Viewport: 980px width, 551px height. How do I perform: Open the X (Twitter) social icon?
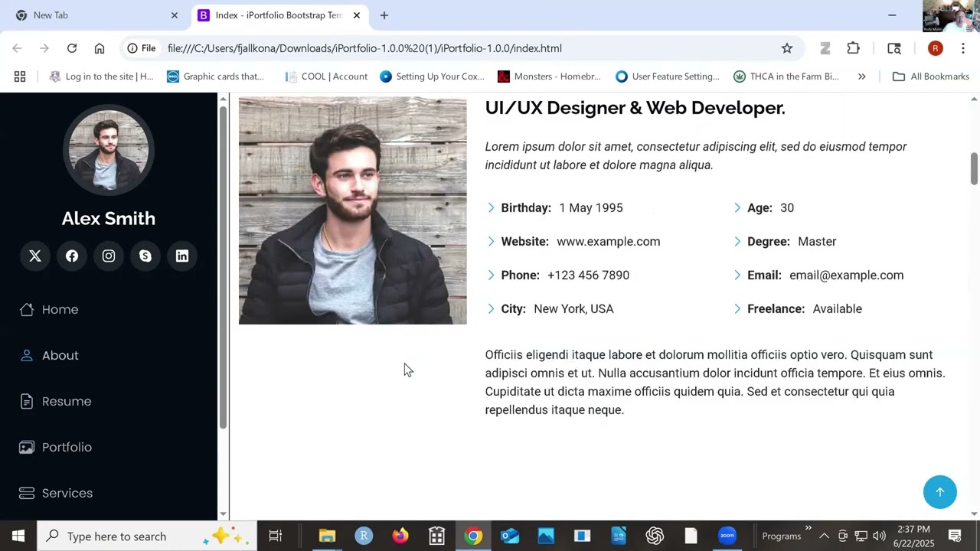click(x=35, y=256)
